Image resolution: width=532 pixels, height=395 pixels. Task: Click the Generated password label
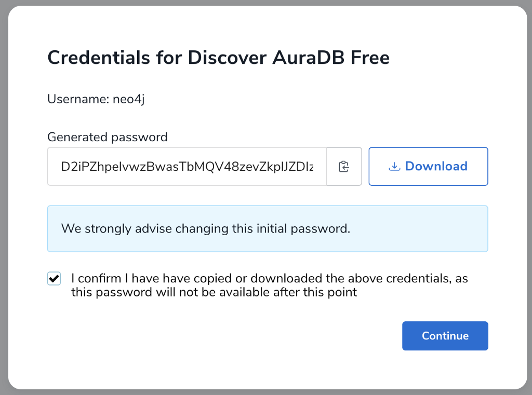(x=108, y=137)
